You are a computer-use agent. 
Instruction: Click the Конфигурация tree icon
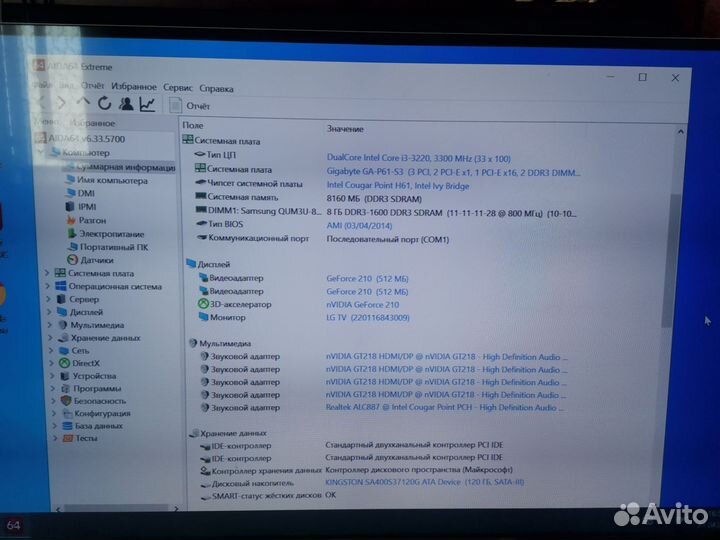67,413
